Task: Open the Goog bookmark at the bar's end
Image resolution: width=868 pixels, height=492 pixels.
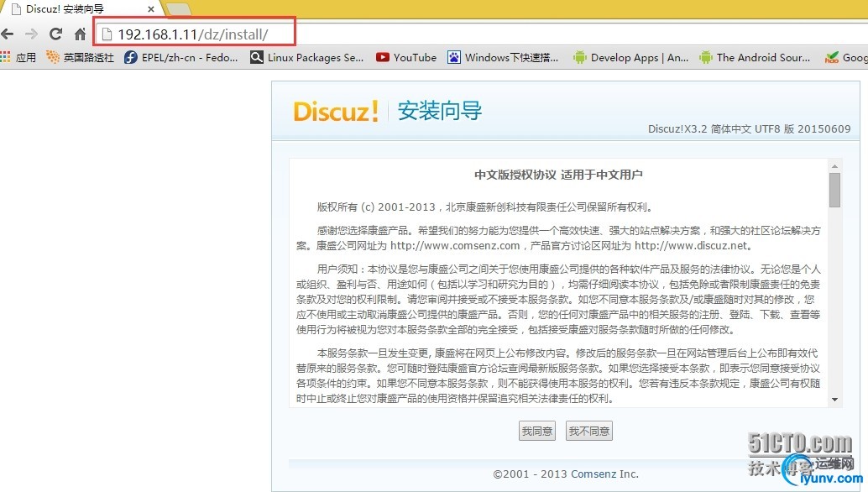Action: pyautogui.click(x=846, y=57)
